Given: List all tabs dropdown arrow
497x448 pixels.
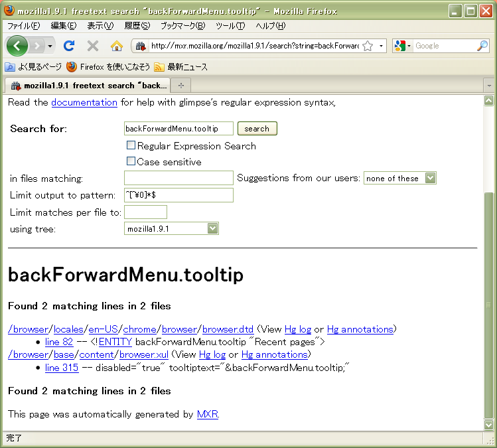Looking at the screenshot, I should point(489,86).
